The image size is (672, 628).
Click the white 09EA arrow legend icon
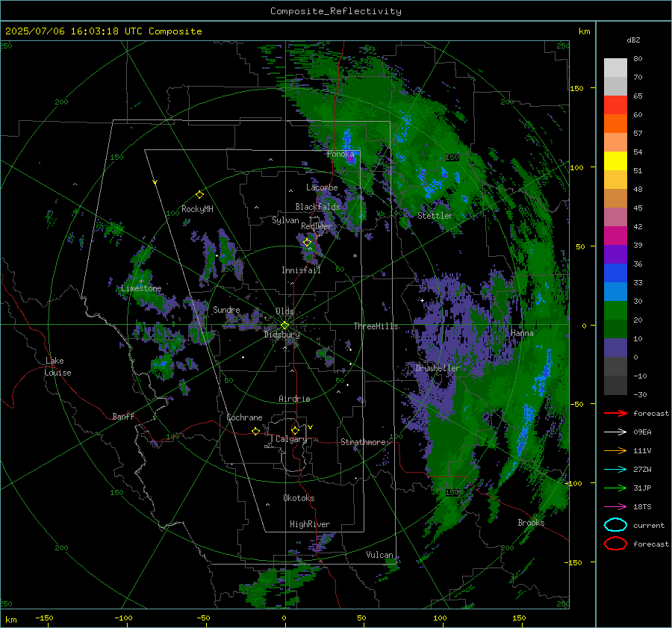coord(615,432)
